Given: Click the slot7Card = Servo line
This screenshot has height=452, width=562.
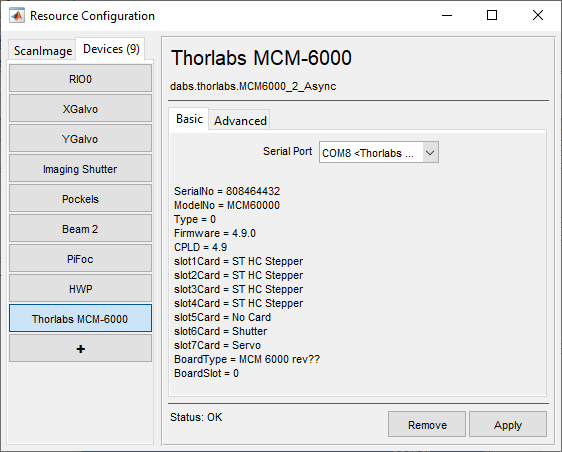Looking at the screenshot, I should pyautogui.click(x=217, y=345).
